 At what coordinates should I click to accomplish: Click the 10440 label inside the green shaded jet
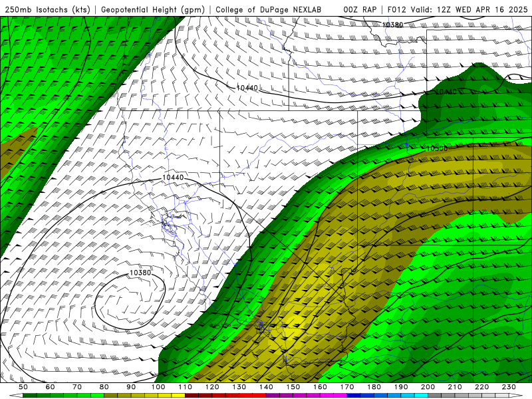446,92
